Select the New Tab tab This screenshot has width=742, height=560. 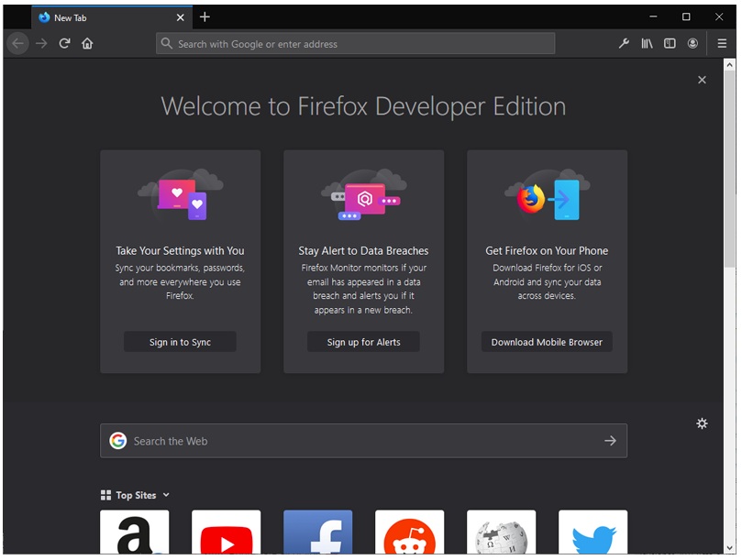tap(101, 17)
